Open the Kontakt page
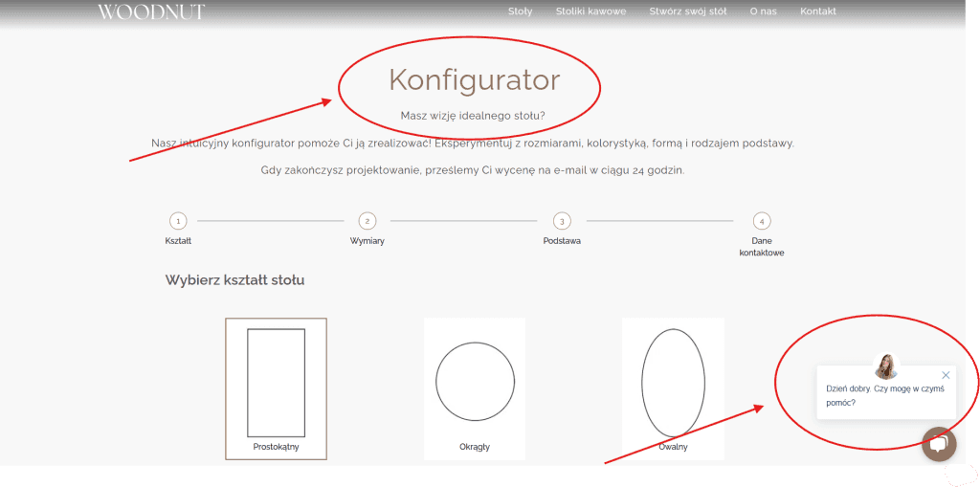Image resolution: width=980 pixels, height=487 pixels. point(818,11)
